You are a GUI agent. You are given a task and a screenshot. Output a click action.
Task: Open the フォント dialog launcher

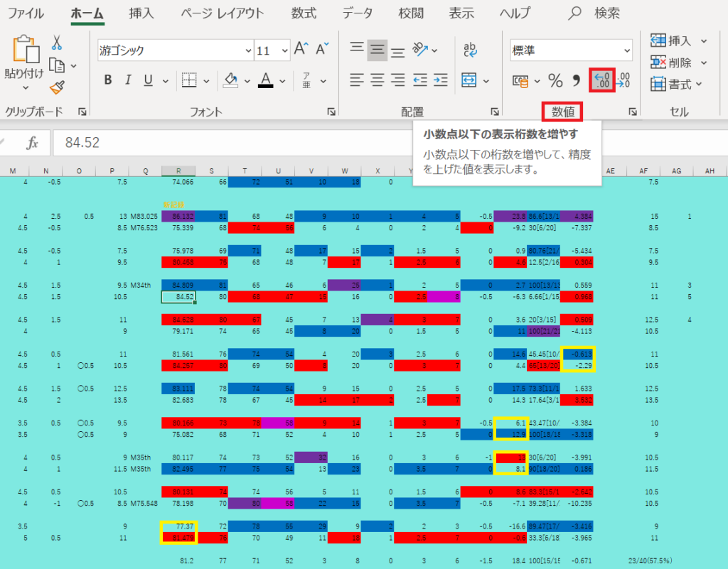point(331,112)
